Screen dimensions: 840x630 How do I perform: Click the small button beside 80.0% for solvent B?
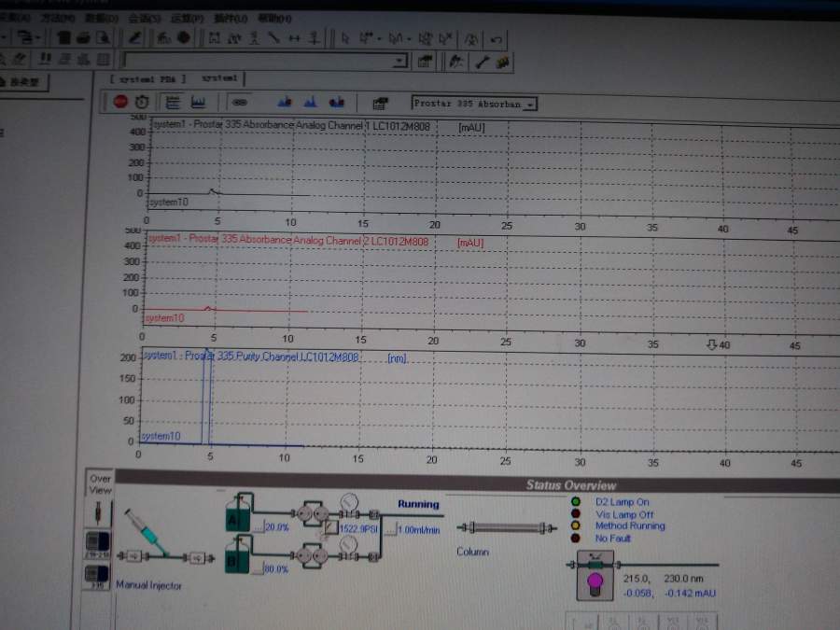click(x=259, y=567)
